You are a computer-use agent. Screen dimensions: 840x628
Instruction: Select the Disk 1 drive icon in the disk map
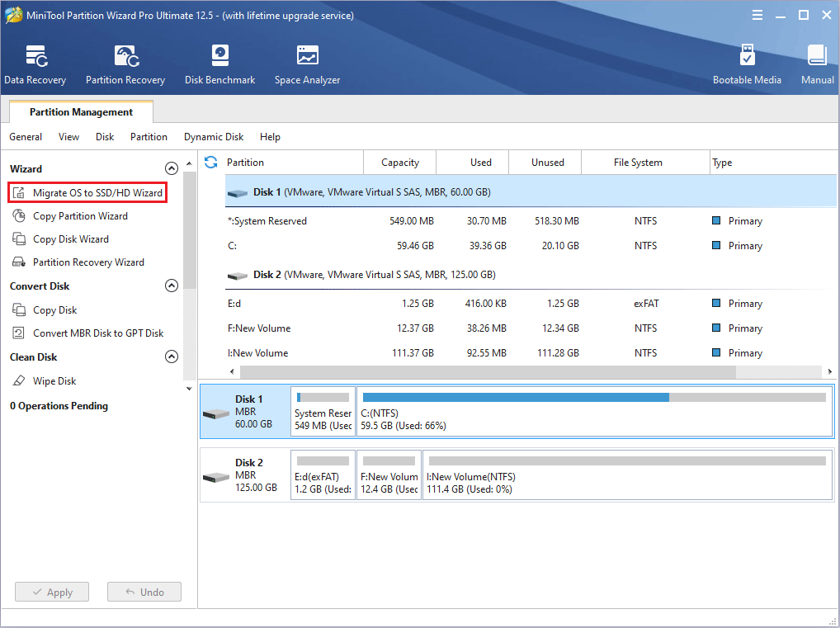(x=216, y=414)
